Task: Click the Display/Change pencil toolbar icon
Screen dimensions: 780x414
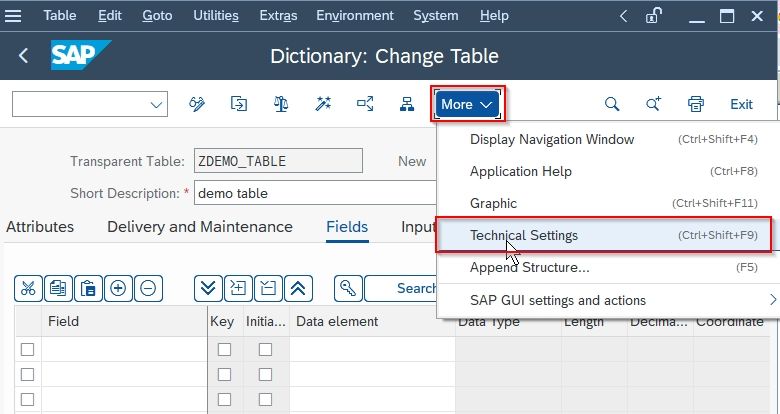Action: click(197, 104)
